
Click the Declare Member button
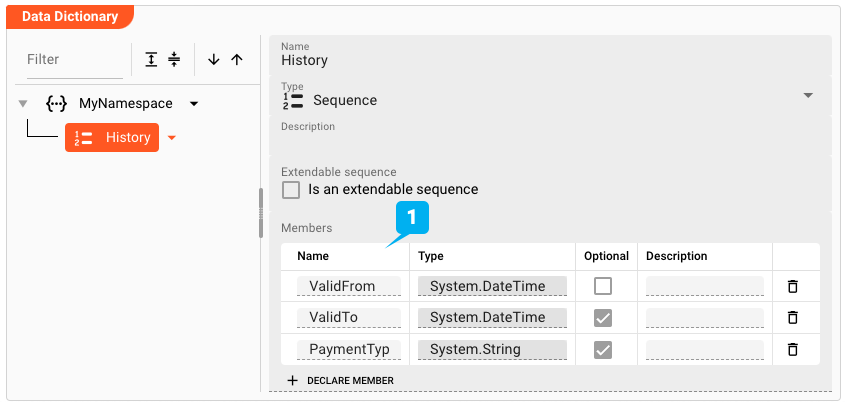click(340, 381)
